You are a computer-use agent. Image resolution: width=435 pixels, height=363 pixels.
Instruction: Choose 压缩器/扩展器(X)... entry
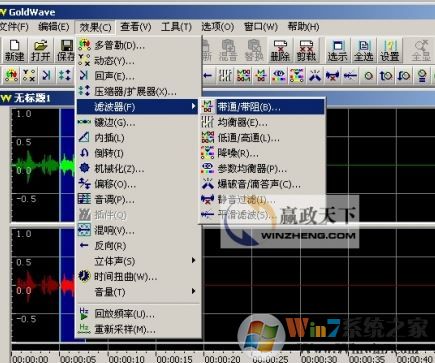138,91
